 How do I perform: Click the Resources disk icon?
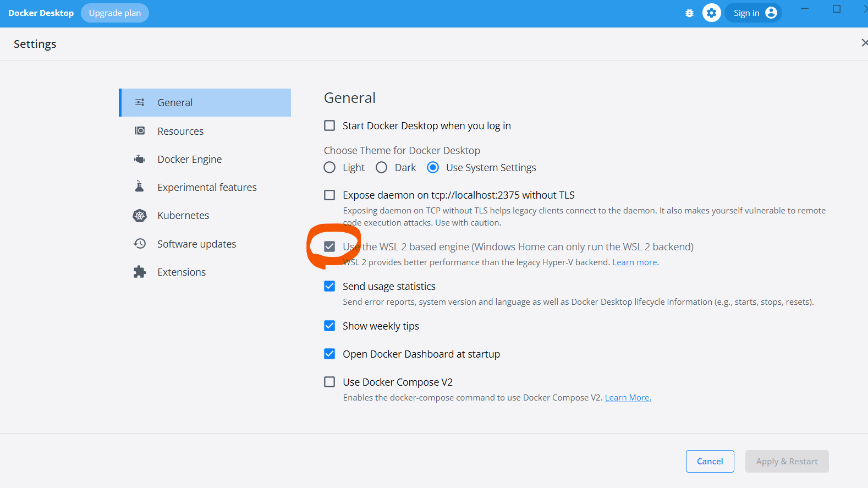(140, 131)
